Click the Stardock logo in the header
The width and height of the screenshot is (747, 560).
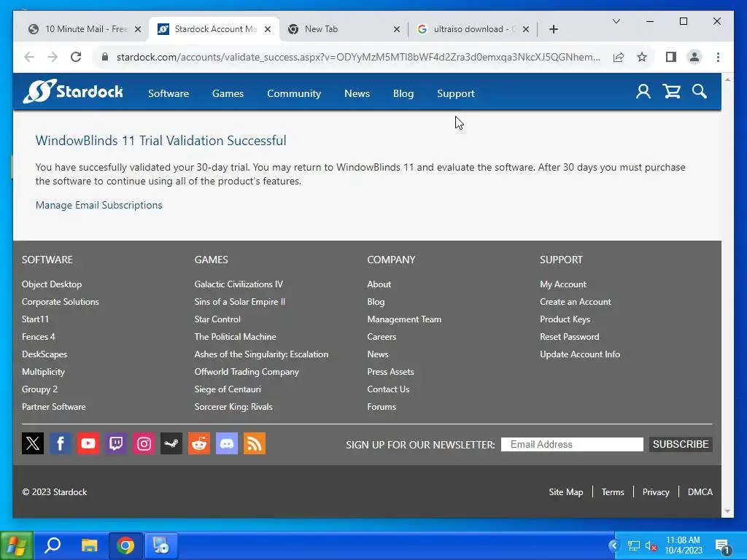(x=73, y=91)
